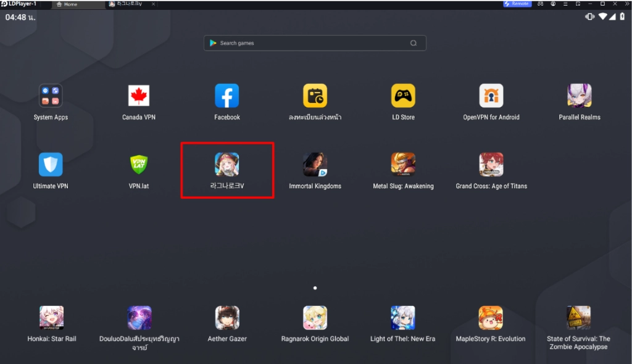The width and height of the screenshot is (632, 364).
Task: Launch the Canada VPN app
Action: tap(139, 96)
